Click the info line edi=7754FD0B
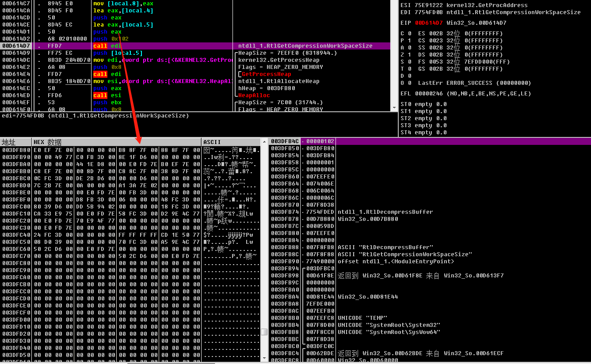The height and width of the screenshot is (364, 591). click(95, 116)
